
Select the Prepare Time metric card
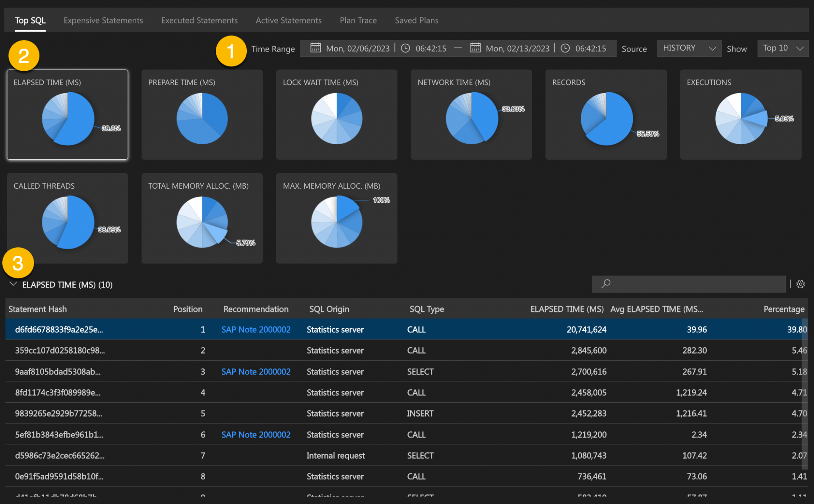(x=202, y=115)
